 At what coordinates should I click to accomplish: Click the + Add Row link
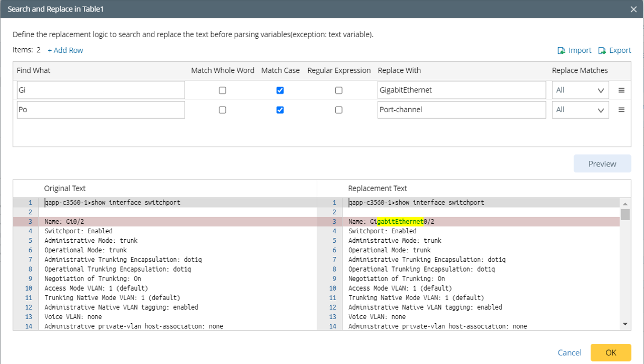pos(65,50)
